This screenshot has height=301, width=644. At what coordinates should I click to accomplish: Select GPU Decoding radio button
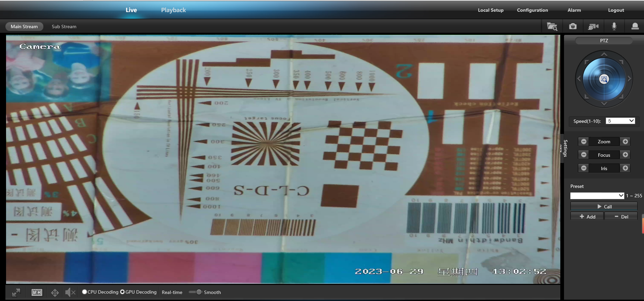coord(122,292)
